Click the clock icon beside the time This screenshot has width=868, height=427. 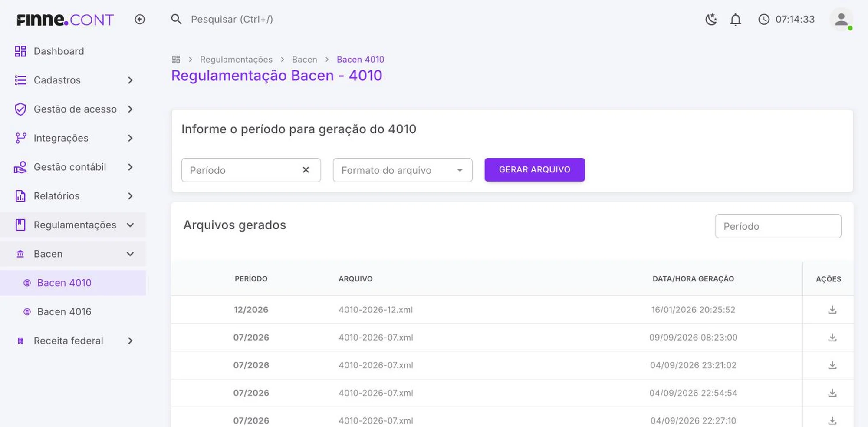(x=764, y=20)
